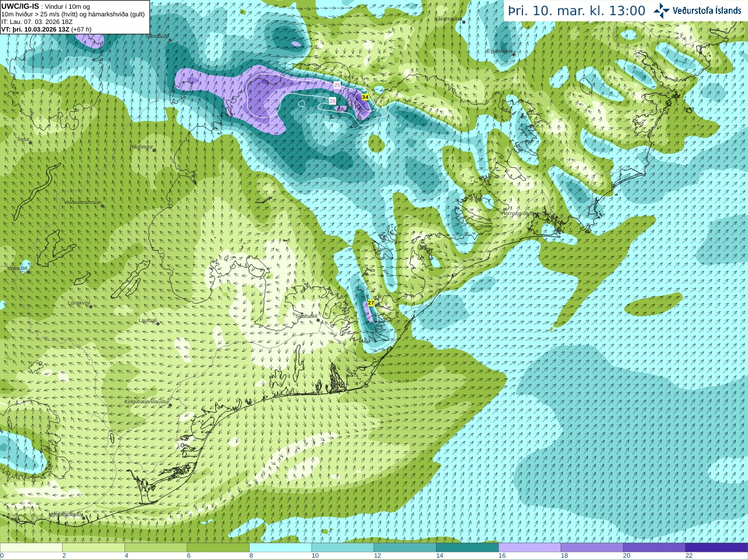Select the 4–6 m/s legend swatch
The image size is (748, 560).
pyautogui.click(x=155, y=548)
